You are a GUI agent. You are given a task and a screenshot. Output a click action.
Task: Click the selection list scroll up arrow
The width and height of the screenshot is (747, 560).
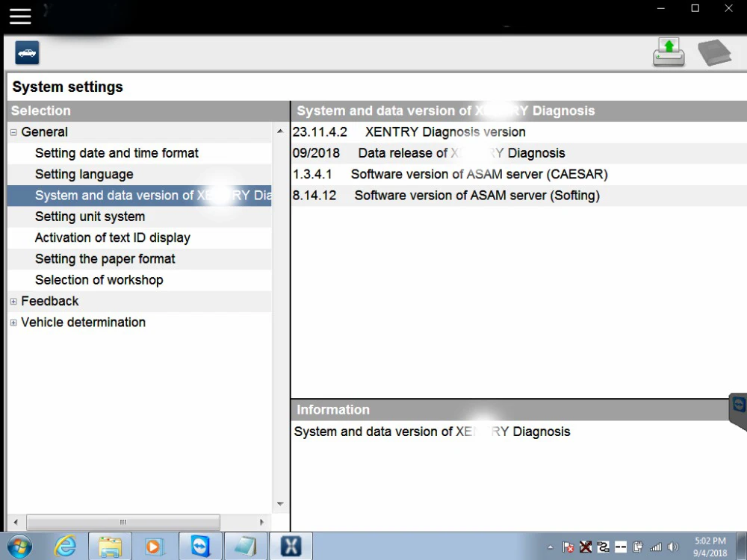280,131
